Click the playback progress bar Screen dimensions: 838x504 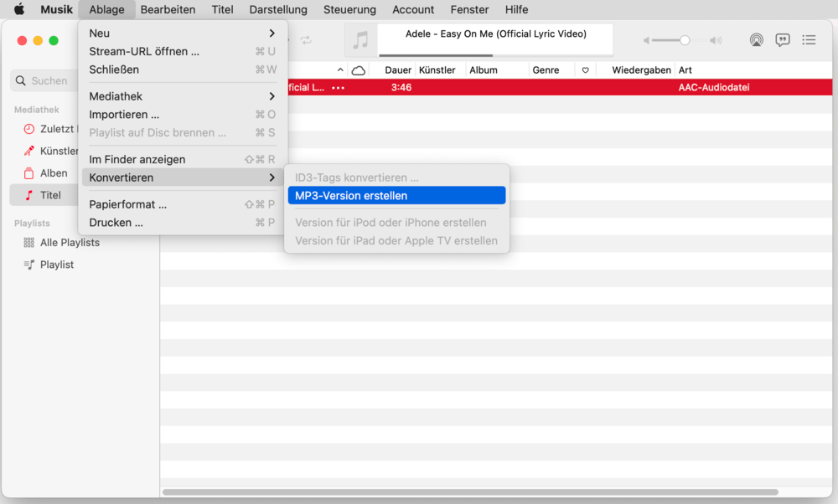pos(495,55)
